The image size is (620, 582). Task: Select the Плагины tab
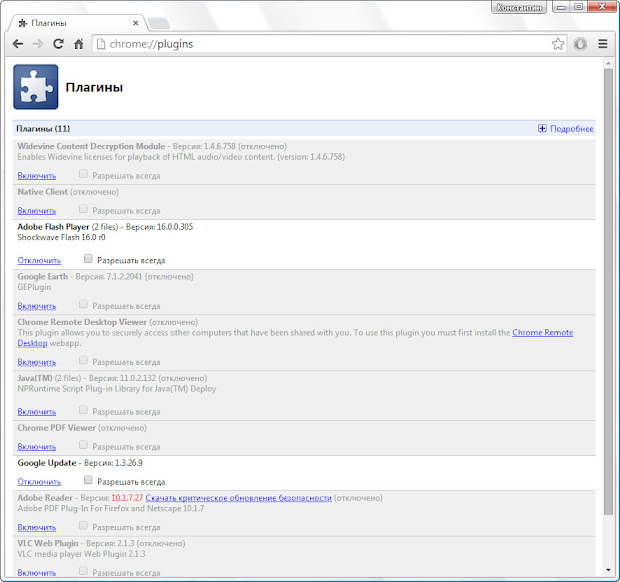coord(78,23)
